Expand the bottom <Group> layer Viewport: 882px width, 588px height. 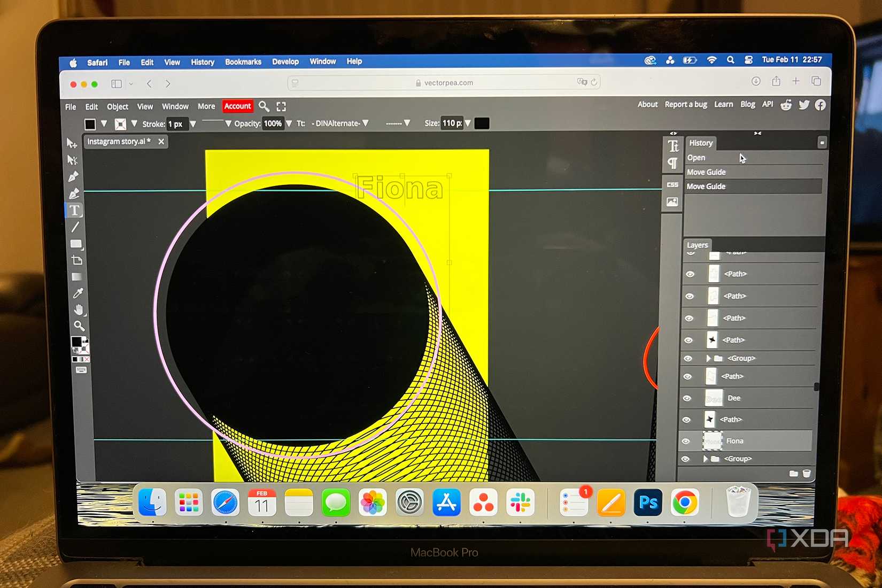click(x=707, y=459)
